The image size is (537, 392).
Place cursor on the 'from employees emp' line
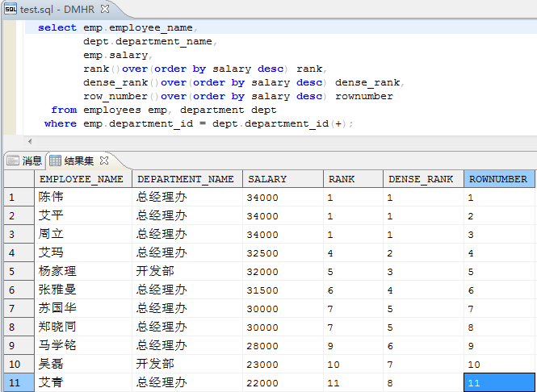point(163,110)
